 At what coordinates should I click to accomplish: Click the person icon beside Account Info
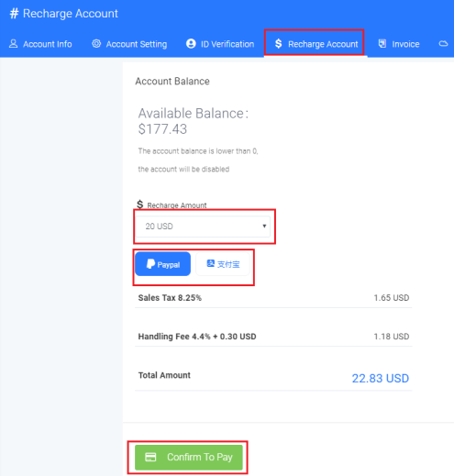pos(13,44)
